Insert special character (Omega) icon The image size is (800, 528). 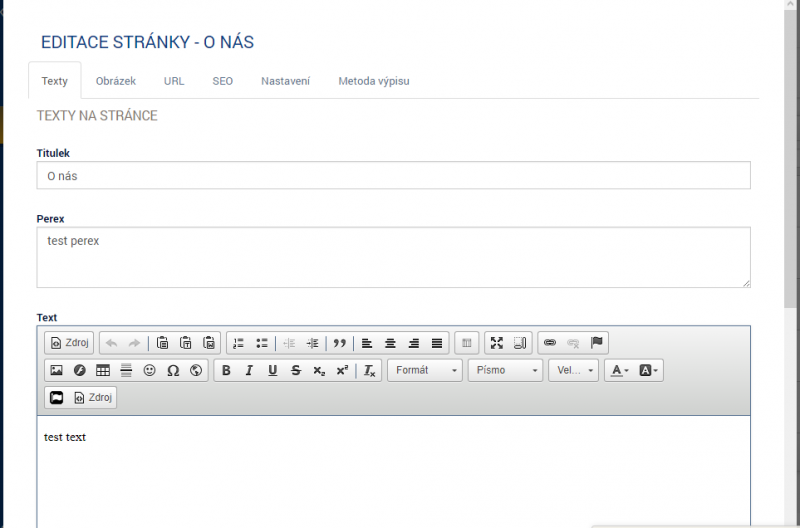pyautogui.click(x=173, y=370)
